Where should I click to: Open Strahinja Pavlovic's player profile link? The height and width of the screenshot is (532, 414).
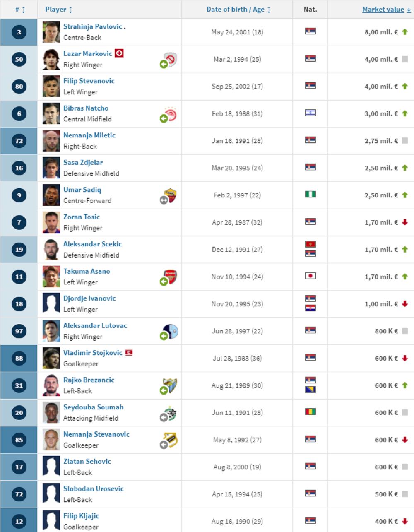93,26
